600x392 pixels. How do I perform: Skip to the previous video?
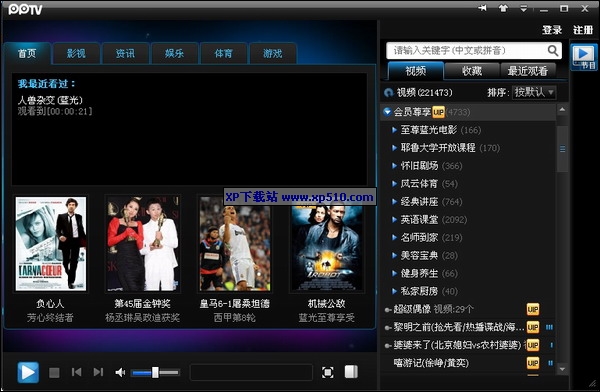77,372
